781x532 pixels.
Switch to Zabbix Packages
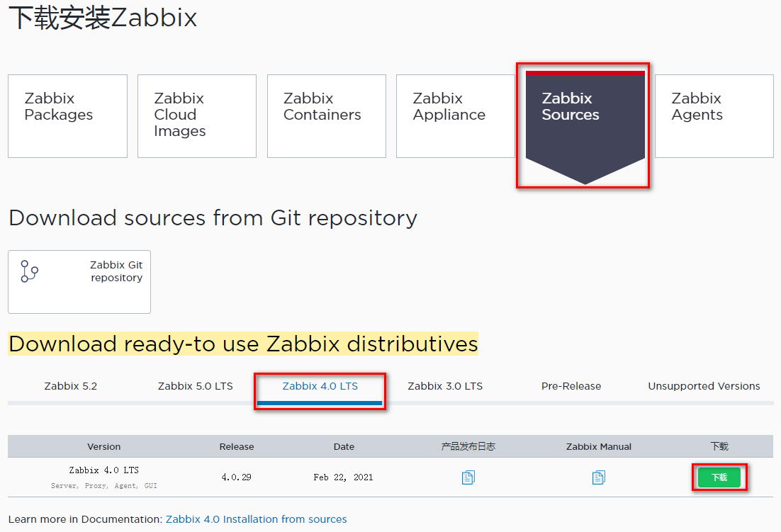pos(67,115)
